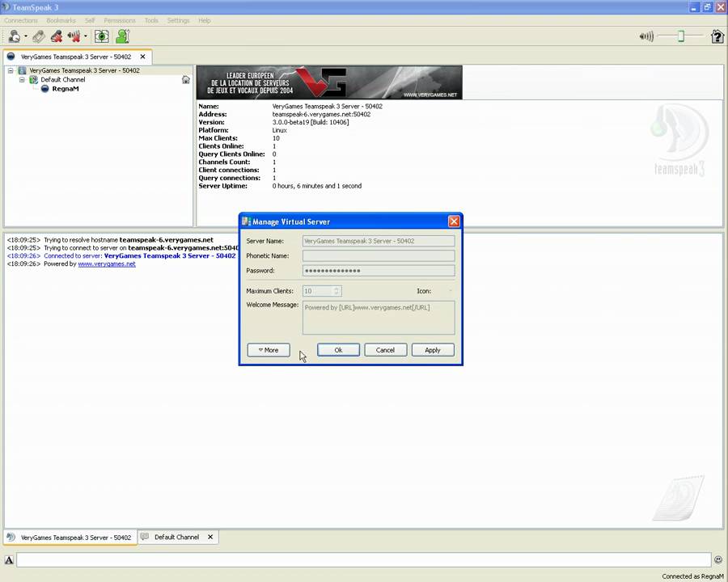Switch to the Default Channel chat tab
Screen dimensions: 728x582
point(176,537)
